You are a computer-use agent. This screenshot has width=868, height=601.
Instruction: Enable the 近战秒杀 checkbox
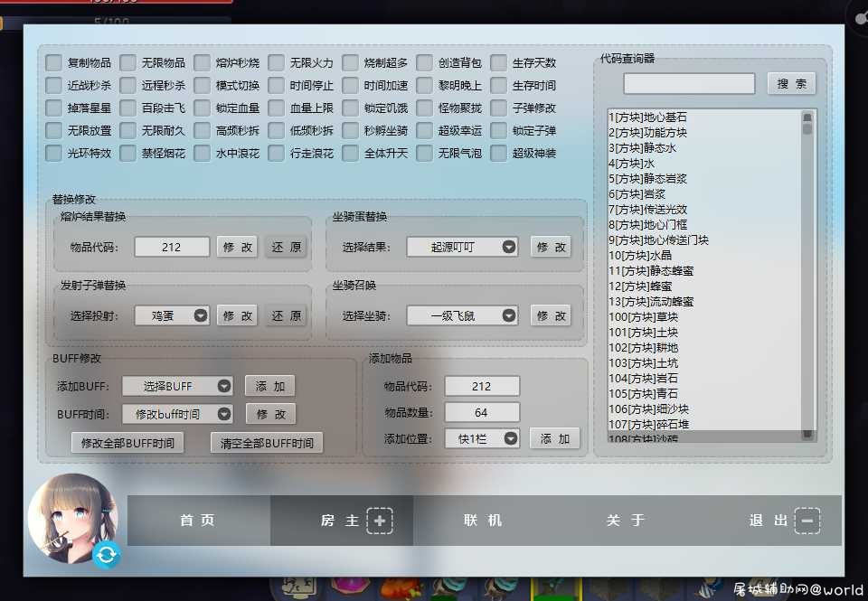(53, 85)
